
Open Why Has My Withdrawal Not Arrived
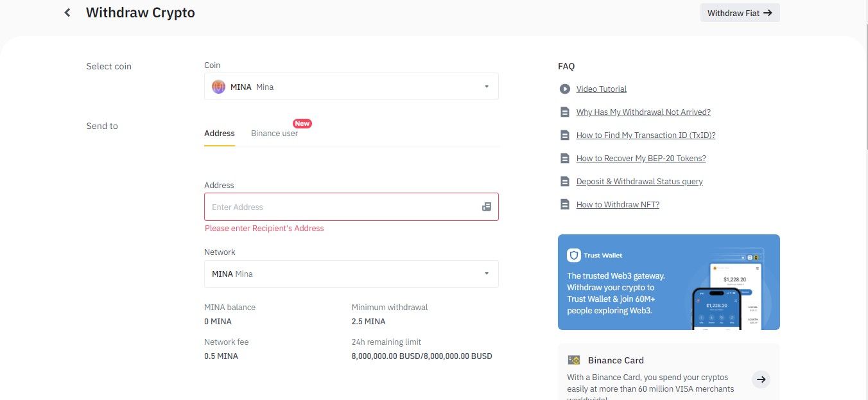coord(643,112)
